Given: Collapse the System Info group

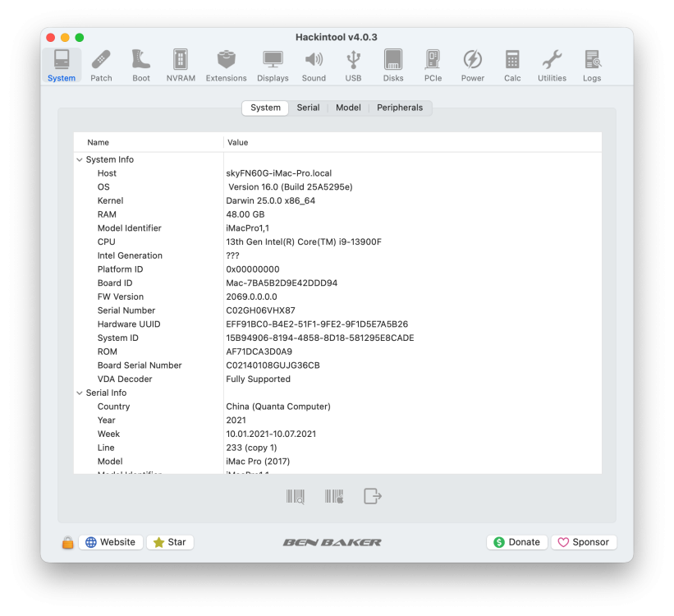Looking at the screenshot, I should tap(80, 159).
